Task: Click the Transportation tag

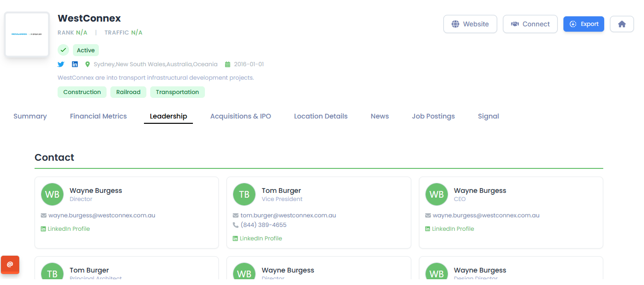Action: click(x=178, y=92)
